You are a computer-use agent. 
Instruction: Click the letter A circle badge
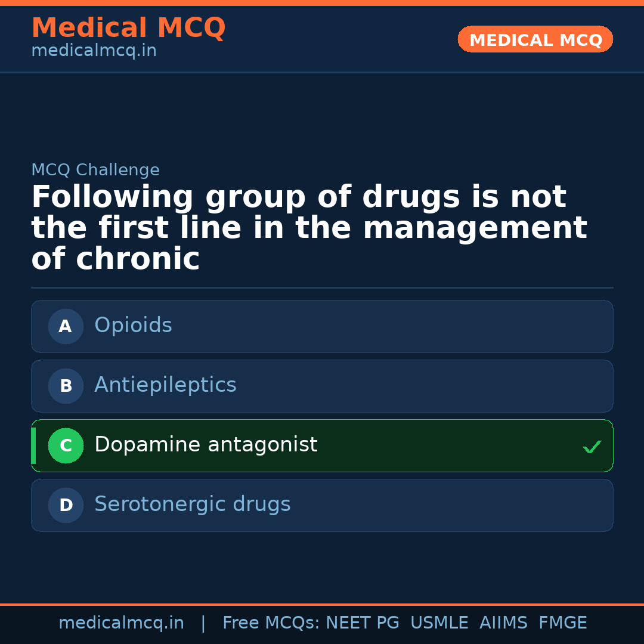click(x=66, y=326)
